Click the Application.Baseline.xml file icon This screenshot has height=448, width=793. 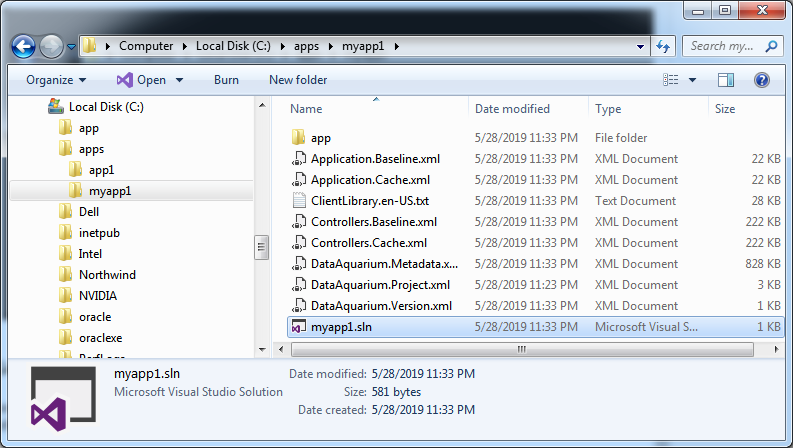[x=298, y=159]
